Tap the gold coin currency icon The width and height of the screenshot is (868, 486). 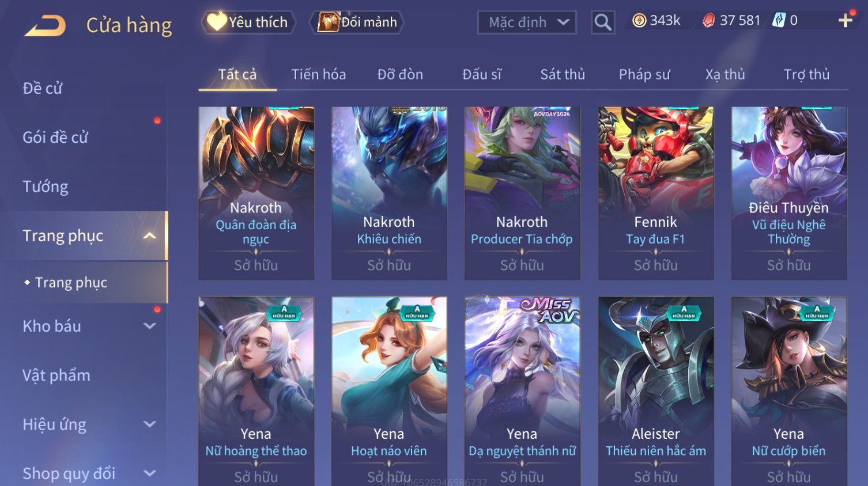pos(639,21)
